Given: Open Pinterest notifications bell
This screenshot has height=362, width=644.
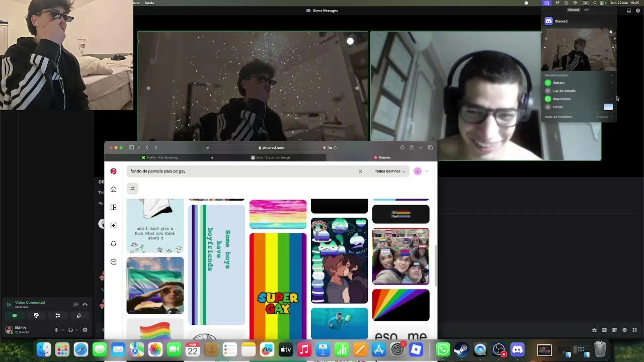Looking at the screenshot, I should (113, 244).
